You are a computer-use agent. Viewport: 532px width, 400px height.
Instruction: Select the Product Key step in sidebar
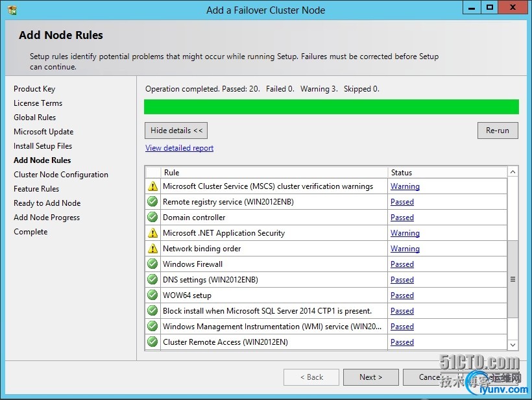[x=34, y=89]
